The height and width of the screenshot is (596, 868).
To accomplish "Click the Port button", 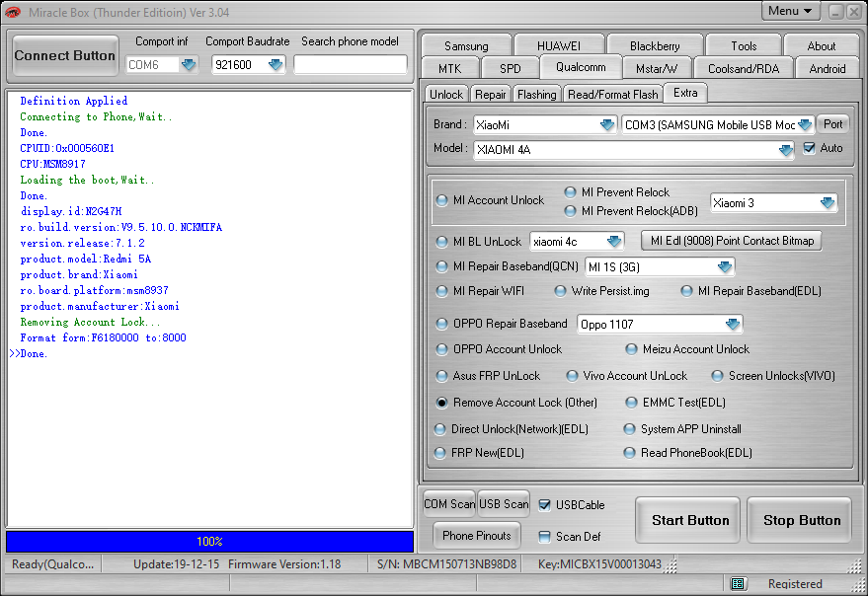I will [x=832, y=124].
